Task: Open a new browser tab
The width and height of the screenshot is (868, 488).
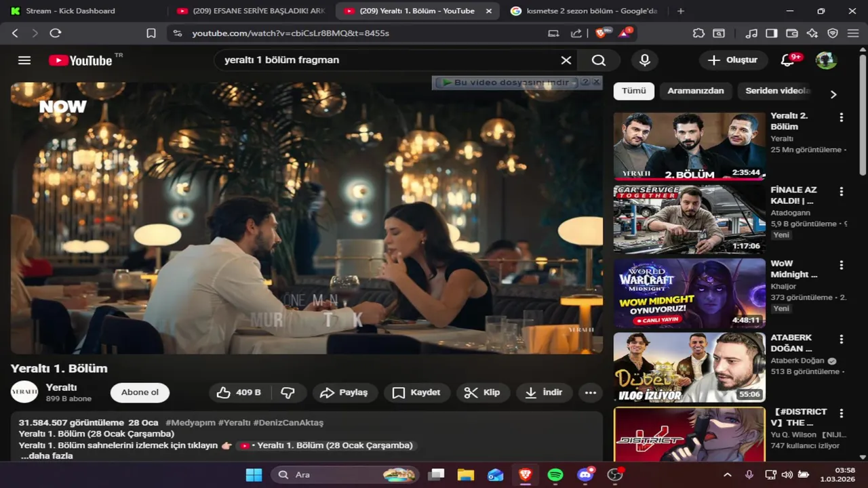Action: pos(681,11)
